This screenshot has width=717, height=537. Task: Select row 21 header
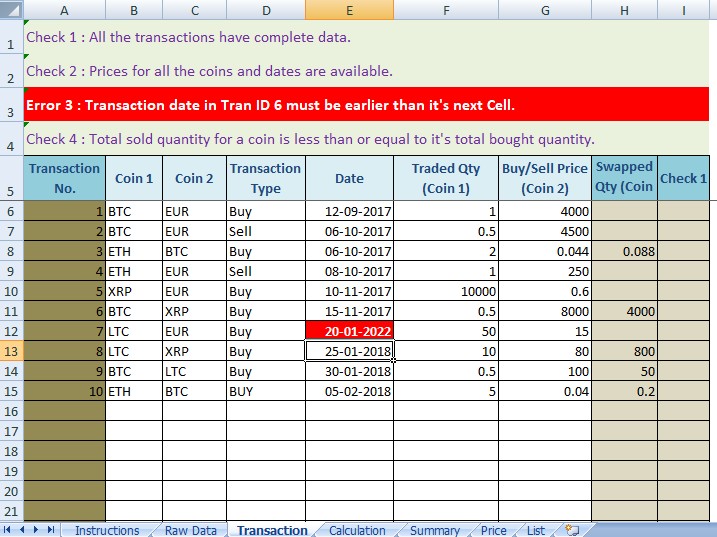click(11, 511)
